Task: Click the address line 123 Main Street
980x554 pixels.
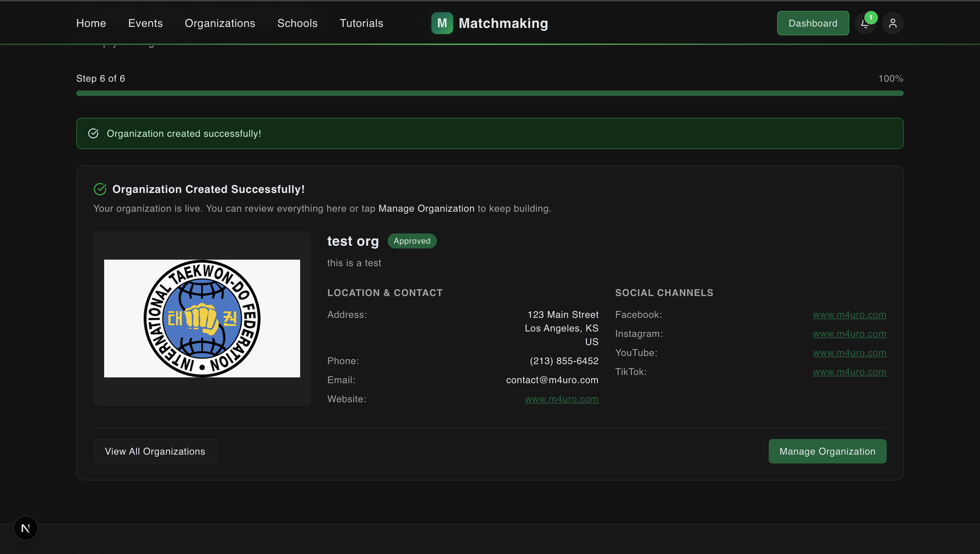Action: [563, 315]
